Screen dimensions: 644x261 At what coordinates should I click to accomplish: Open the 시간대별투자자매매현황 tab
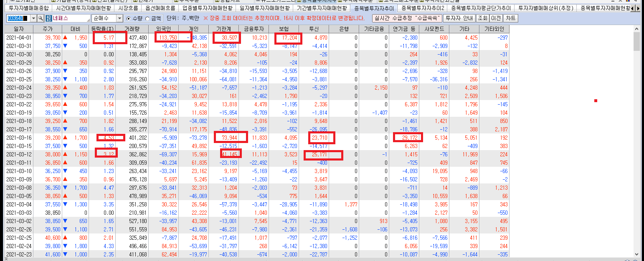83,8
